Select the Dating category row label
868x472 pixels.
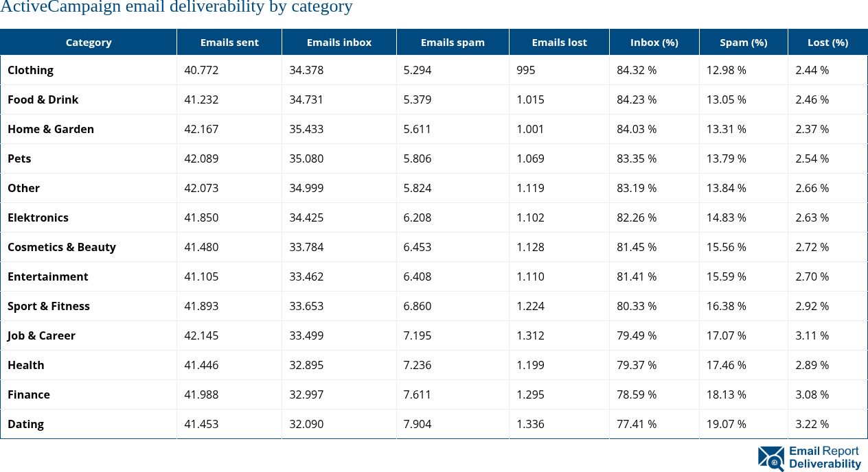click(26, 424)
